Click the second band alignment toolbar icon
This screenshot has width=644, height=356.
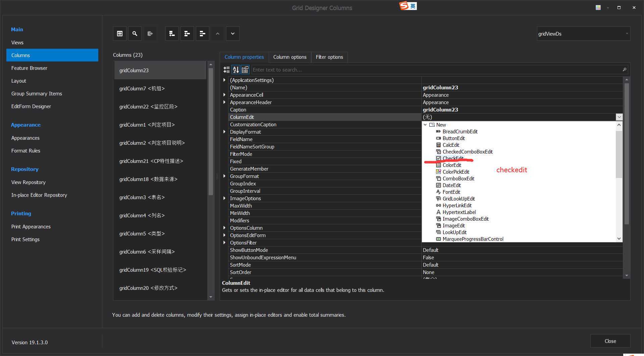tap(187, 34)
